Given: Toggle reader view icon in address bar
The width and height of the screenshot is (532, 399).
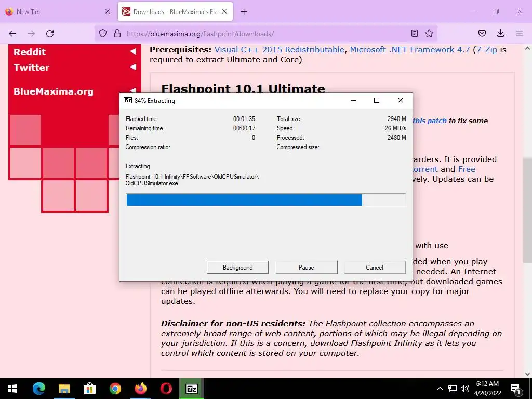Looking at the screenshot, I should 414,33.
